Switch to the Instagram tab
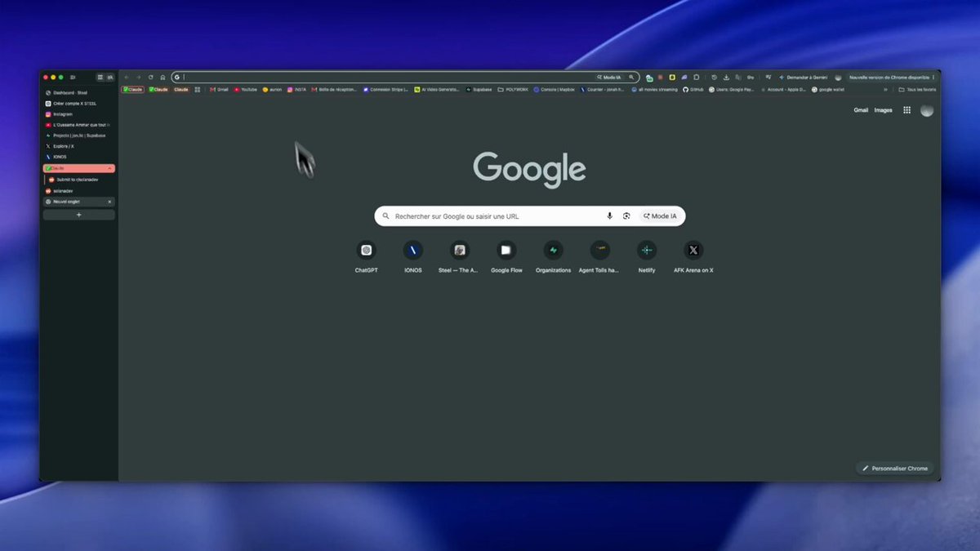This screenshot has height=551, width=980. pyautogui.click(x=79, y=114)
